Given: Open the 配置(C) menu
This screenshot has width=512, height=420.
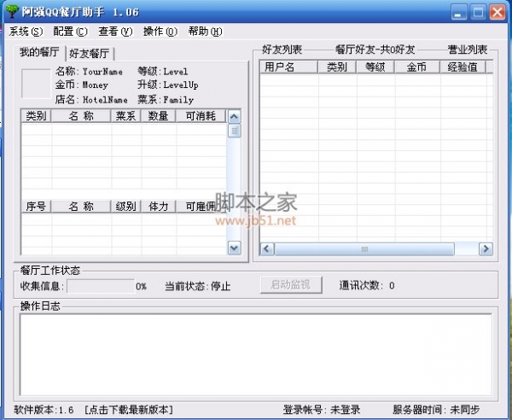Looking at the screenshot, I should [x=70, y=32].
